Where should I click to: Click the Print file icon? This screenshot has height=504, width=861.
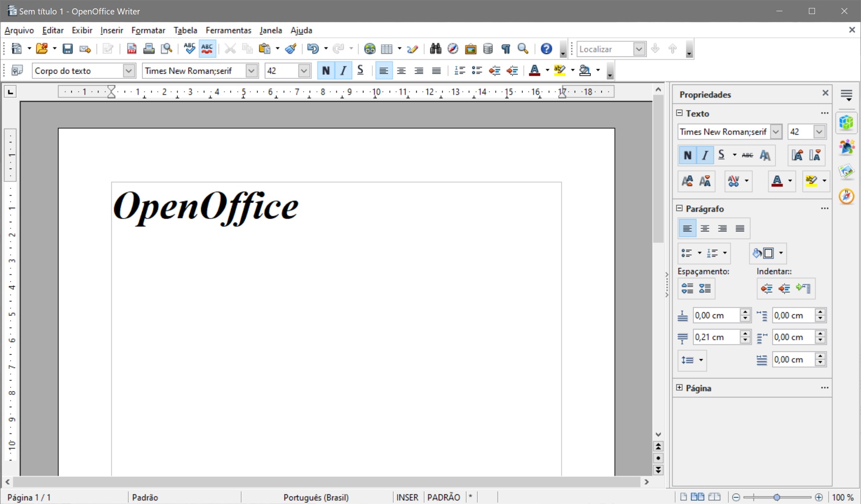[149, 49]
